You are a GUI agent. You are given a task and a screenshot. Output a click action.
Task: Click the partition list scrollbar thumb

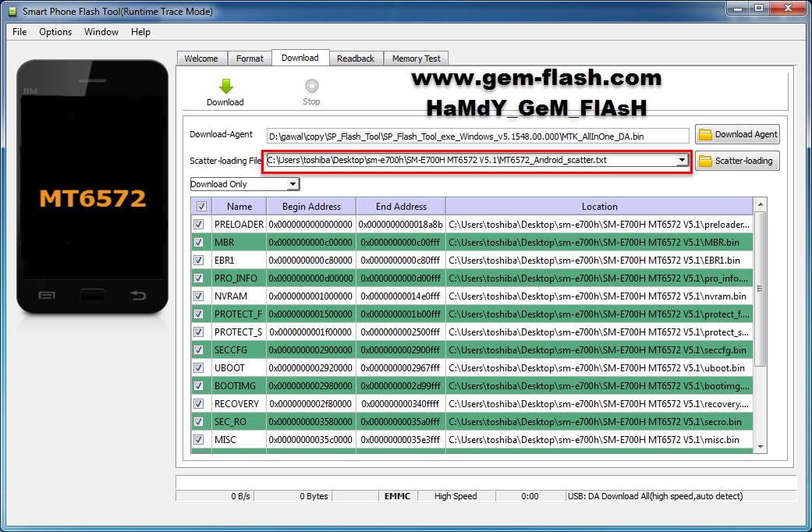click(761, 289)
